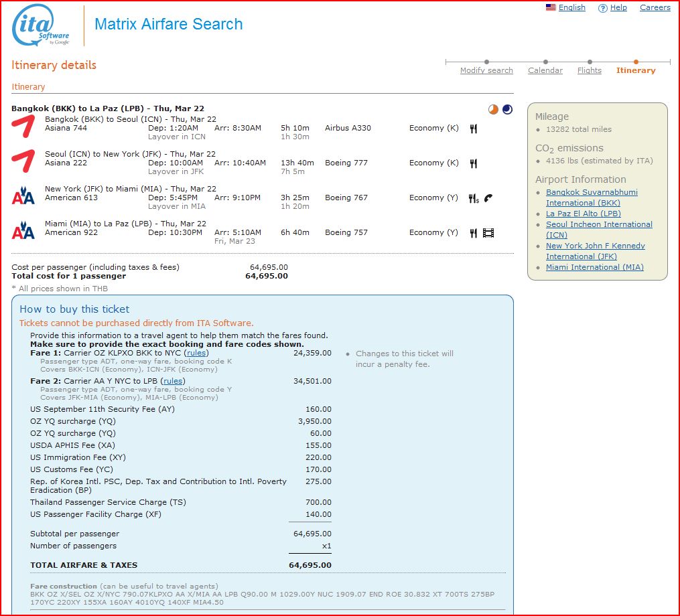Open New York John F Kennedy airport link
The image size is (680, 616).
tap(596, 251)
